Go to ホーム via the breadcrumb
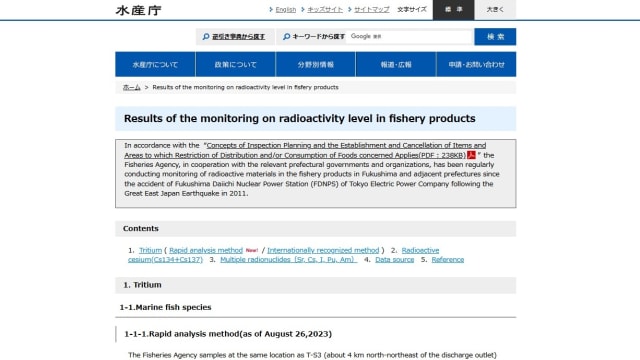 tap(132, 87)
